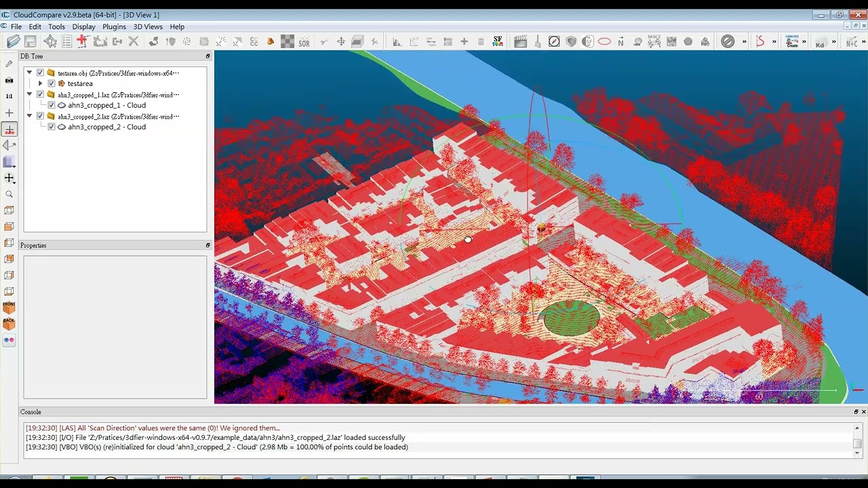
Task: Click the Open file icon
Action: click(13, 42)
